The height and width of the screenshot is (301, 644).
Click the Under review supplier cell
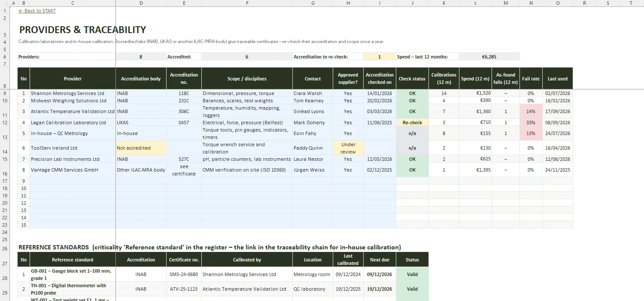(348, 148)
